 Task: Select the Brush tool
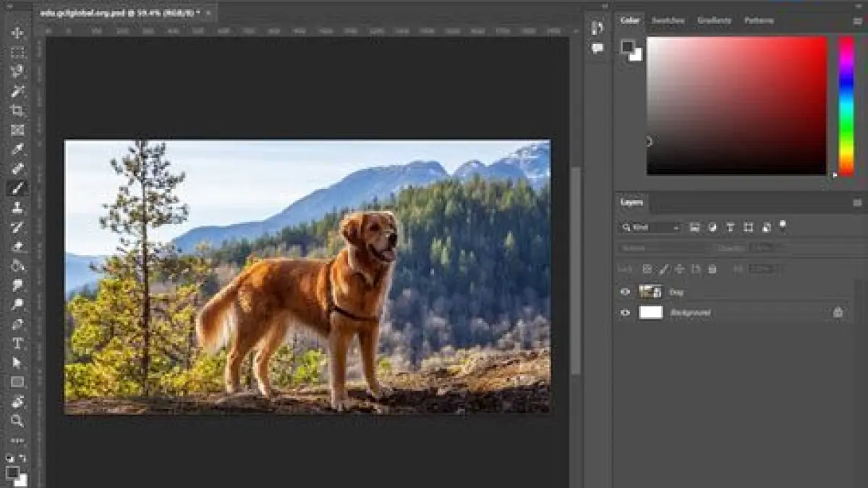(x=17, y=188)
